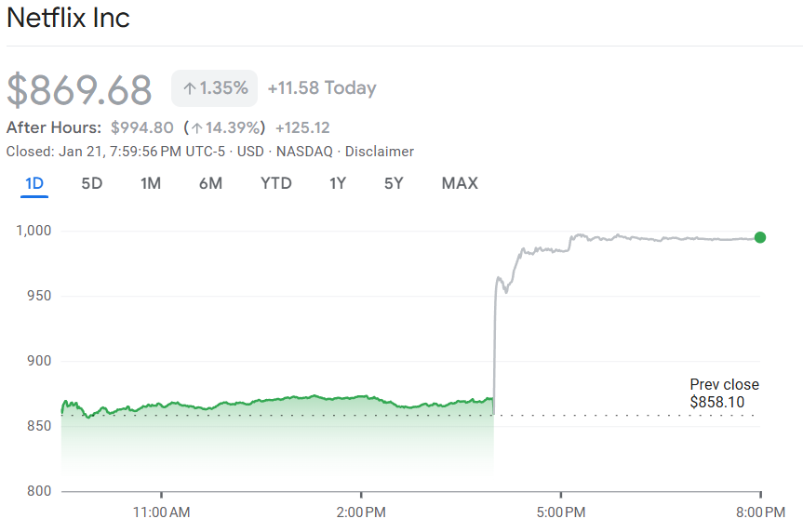Open the Disclaimer link
This screenshot has height=532, width=803.
click(380, 152)
